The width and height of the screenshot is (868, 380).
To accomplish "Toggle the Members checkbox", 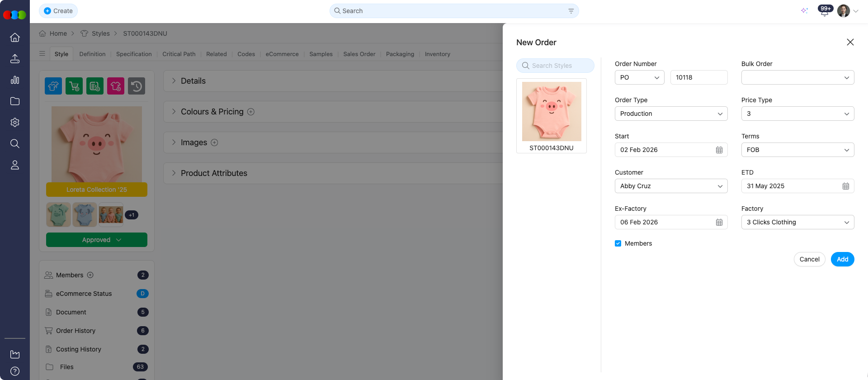I will [x=618, y=243].
